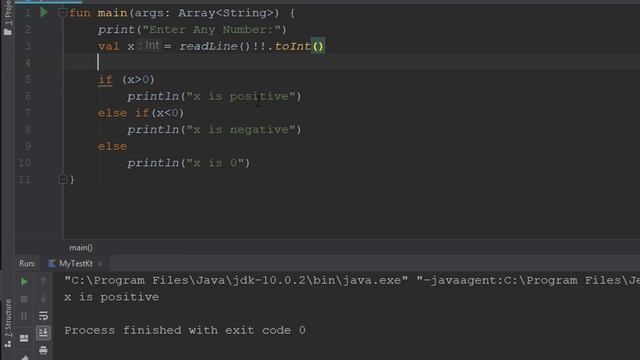Click the underlined 'if' keyword on line 5
640x360 pixels.
pyautogui.click(x=105, y=80)
